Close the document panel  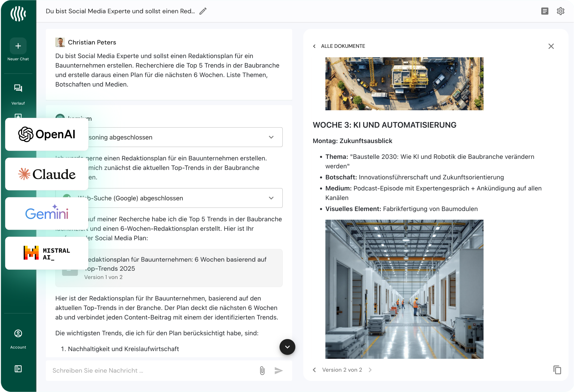point(551,46)
